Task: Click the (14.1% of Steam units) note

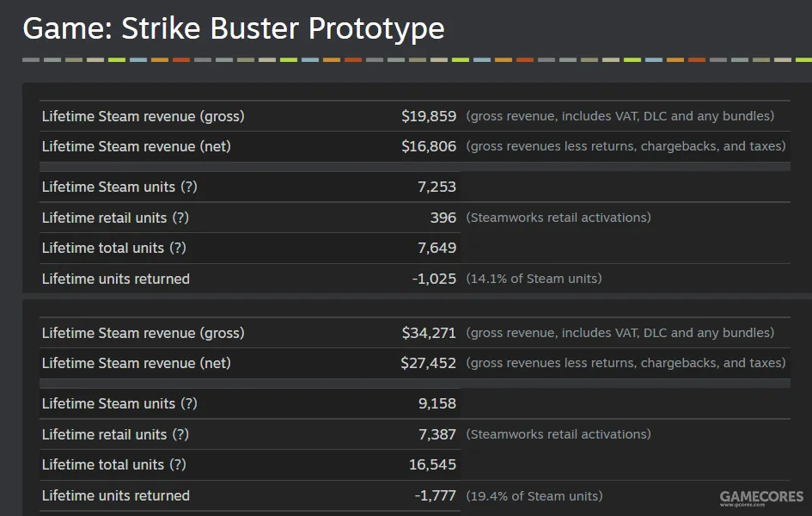Action: tap(534, 279)
